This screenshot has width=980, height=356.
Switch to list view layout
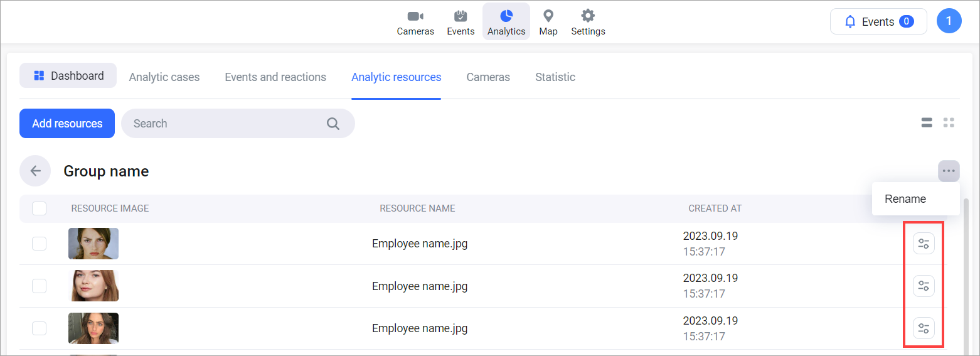tap(927, 123)
